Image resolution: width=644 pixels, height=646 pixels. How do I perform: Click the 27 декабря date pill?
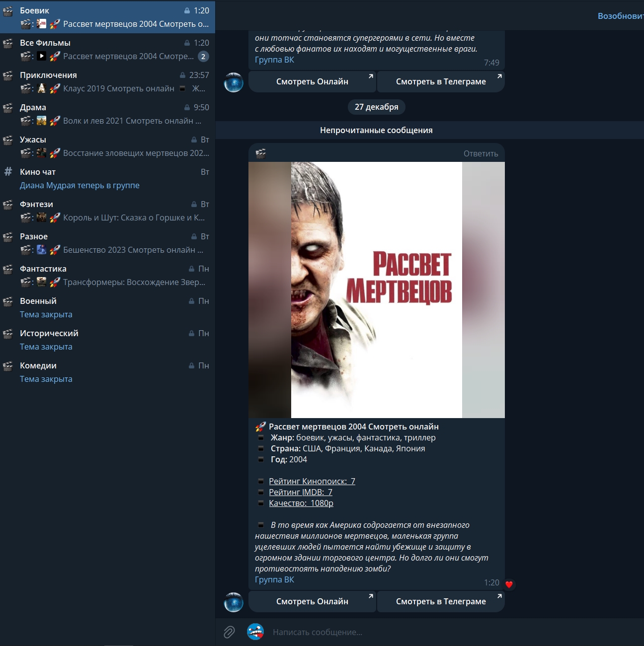[x=377, y=107]
